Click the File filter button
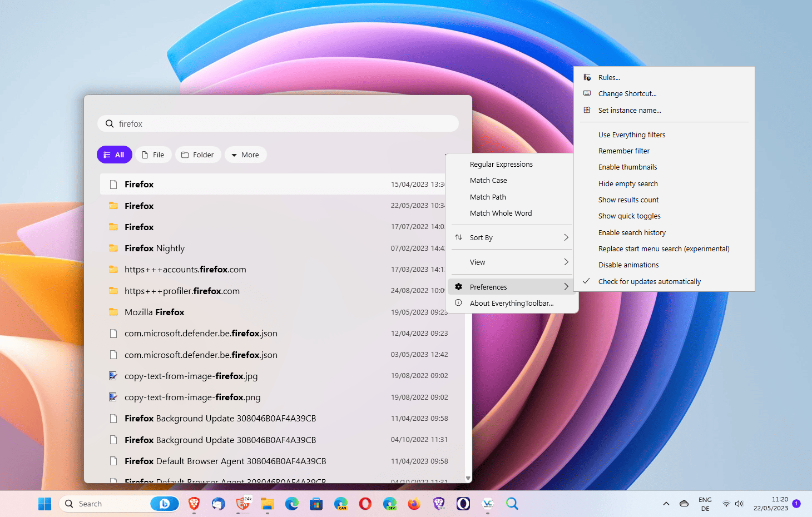Screen dimensions: 812x517 153,155
